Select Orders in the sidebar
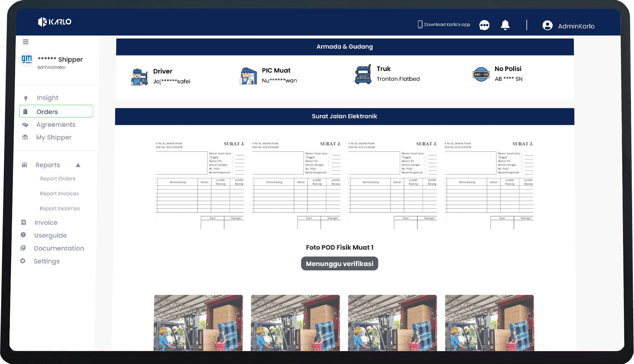Image resolution: width=634 pixels, height=364 pixels. click(x=56, y=111)
